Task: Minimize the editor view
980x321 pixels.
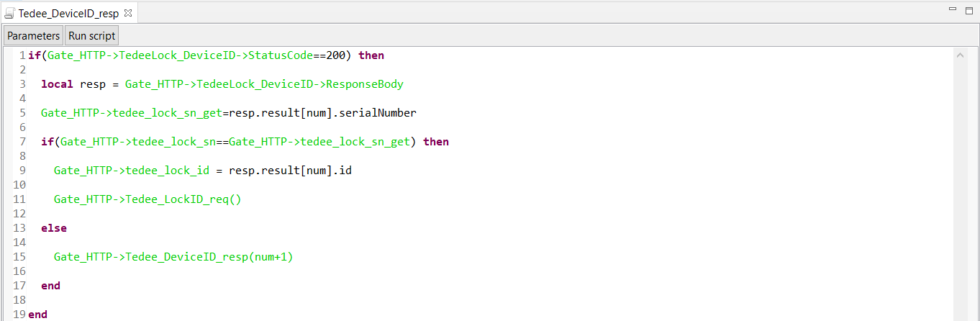Action: point(953,10)
